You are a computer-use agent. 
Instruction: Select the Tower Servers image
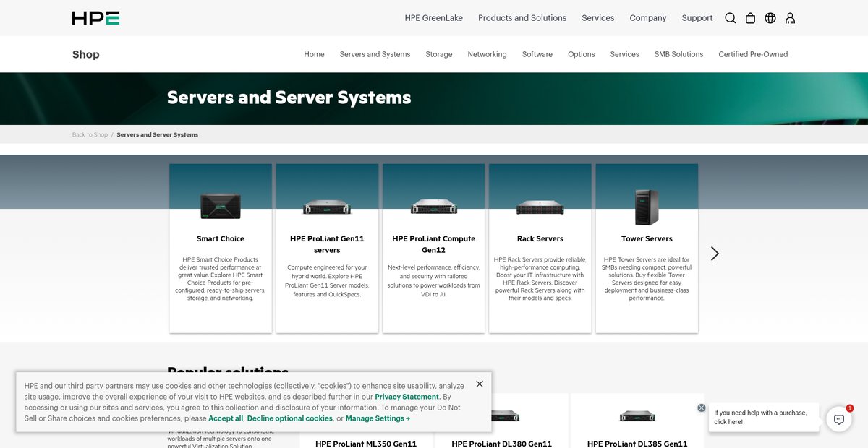(x=647, y=207)
